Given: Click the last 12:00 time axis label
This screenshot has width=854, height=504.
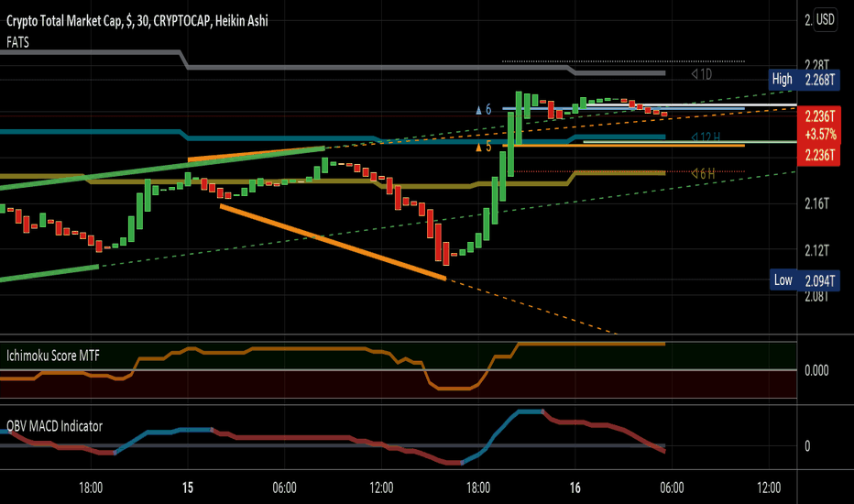Looking at the screenshot, I should point(769,488).
